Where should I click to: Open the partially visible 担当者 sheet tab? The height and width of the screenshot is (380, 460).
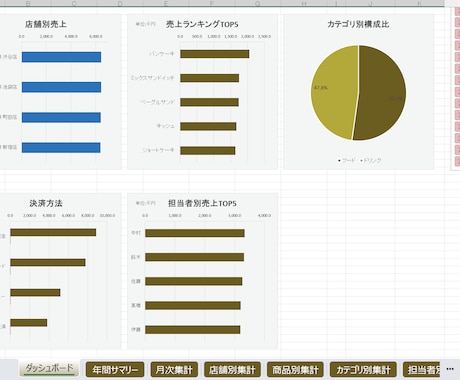422,370
